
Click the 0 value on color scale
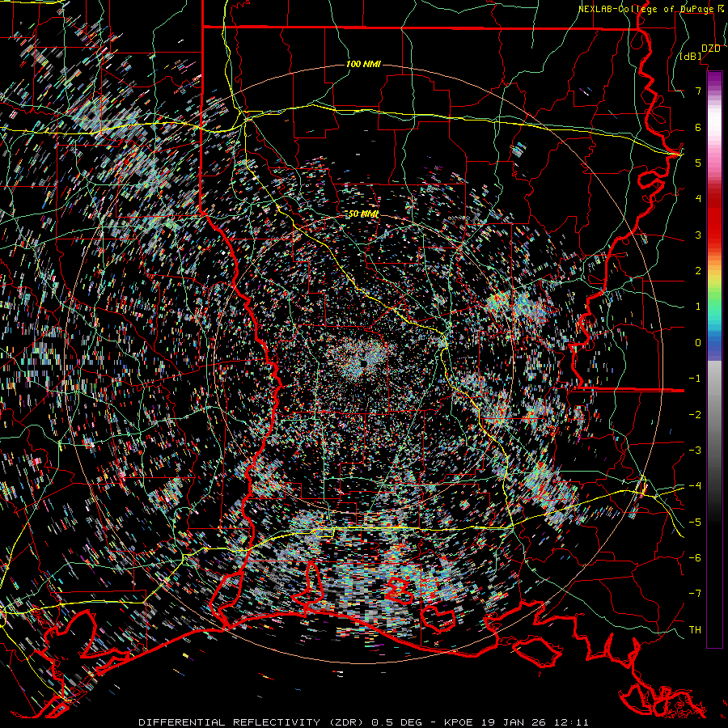tap(698, 343)
